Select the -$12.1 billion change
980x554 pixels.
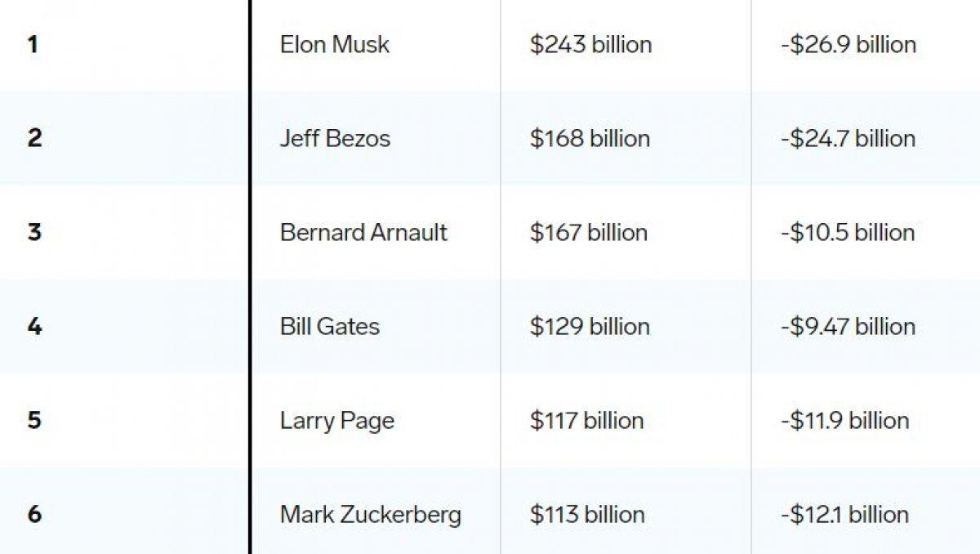click(x=844, y=515)
